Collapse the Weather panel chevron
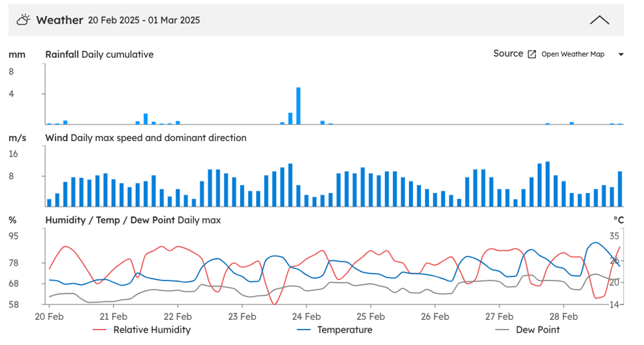Image resolution: width=644 pixels, height=345 pixels. 599,20
